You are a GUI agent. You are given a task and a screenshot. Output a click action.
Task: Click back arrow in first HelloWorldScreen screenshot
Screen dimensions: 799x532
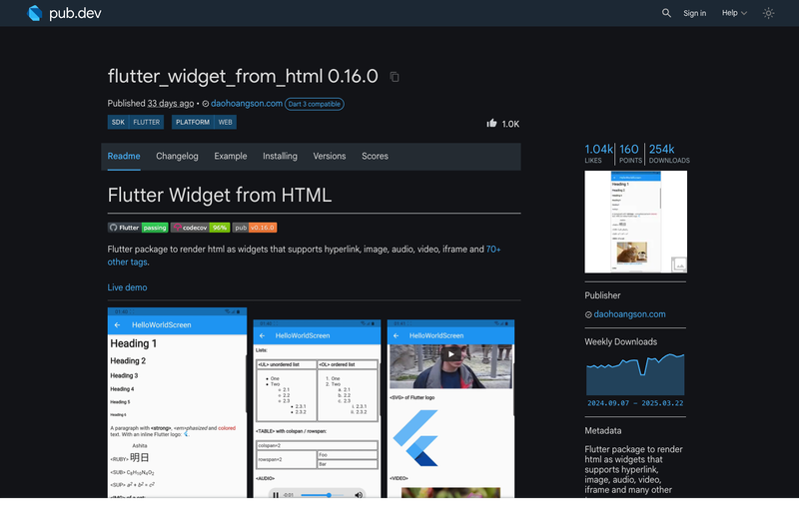[x=117, y=324]
